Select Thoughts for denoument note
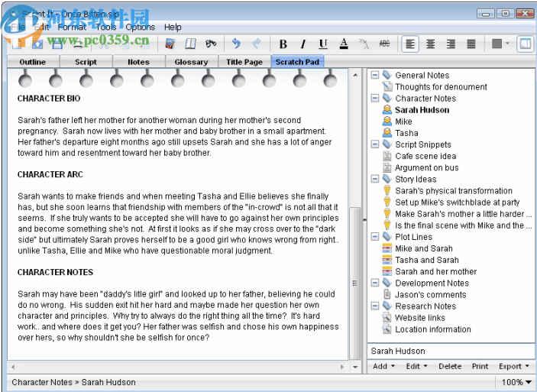The width and height of the screenshot is (537, 392). pyautogui.click(x=441, y=86)
